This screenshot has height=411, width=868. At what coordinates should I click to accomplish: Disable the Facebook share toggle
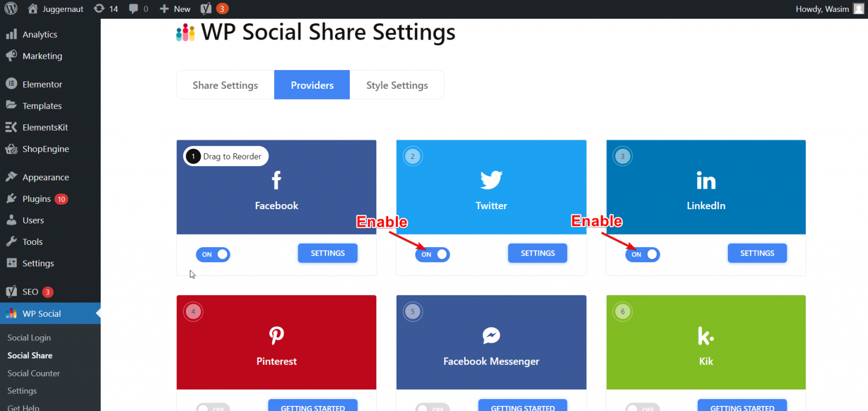[x=213, y=254]
